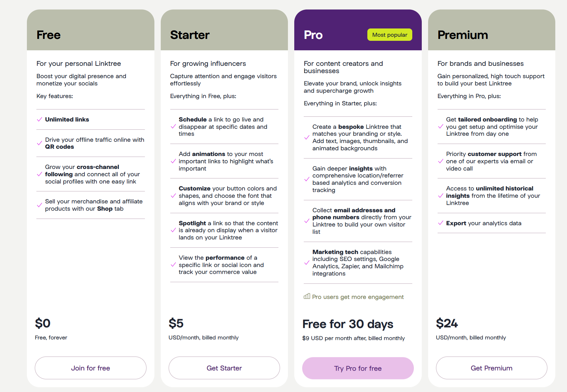
Task: Click the Premium plan header
Action: pos(463,35)
